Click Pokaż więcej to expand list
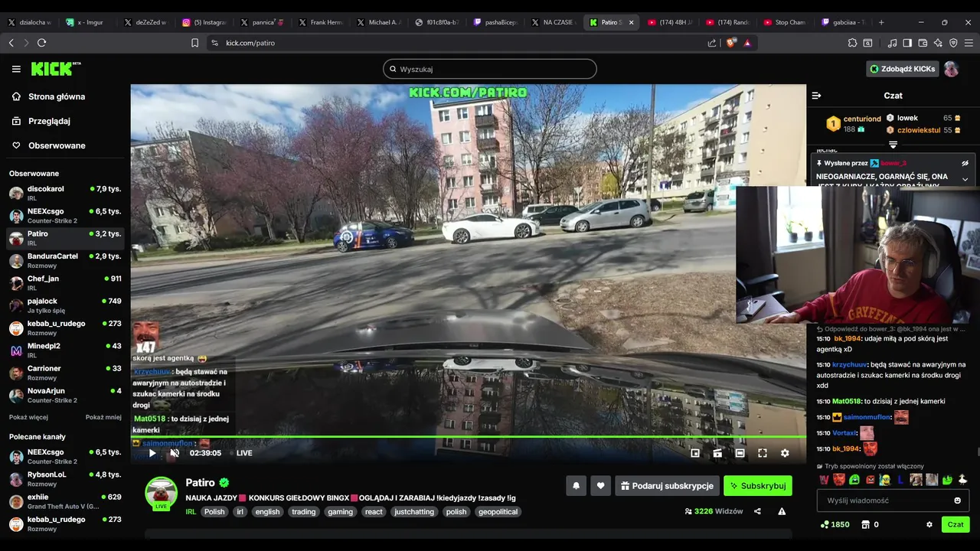Screen dimensions: 980x551 (28, 417)
